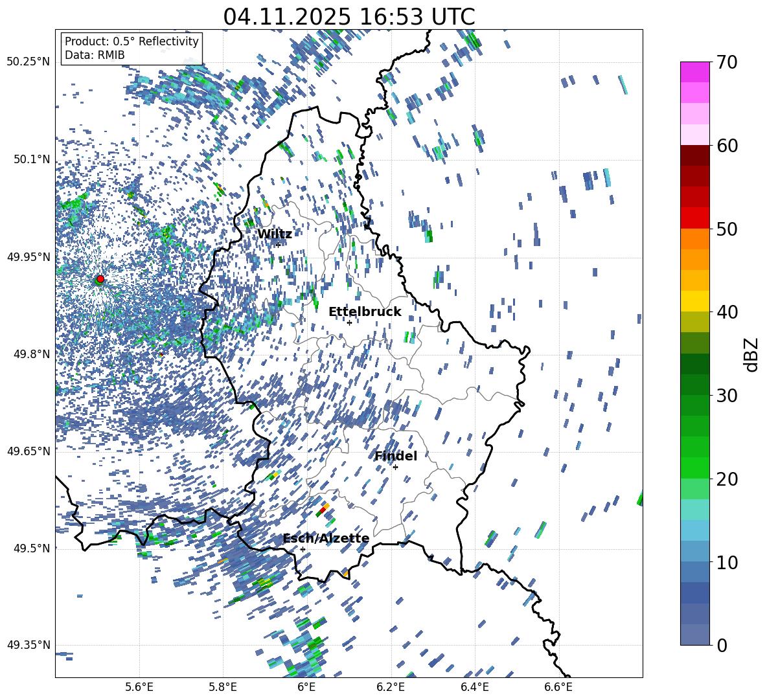Select the Ettelbruck city label
767x700 pixels.
(x=365, y=312)
